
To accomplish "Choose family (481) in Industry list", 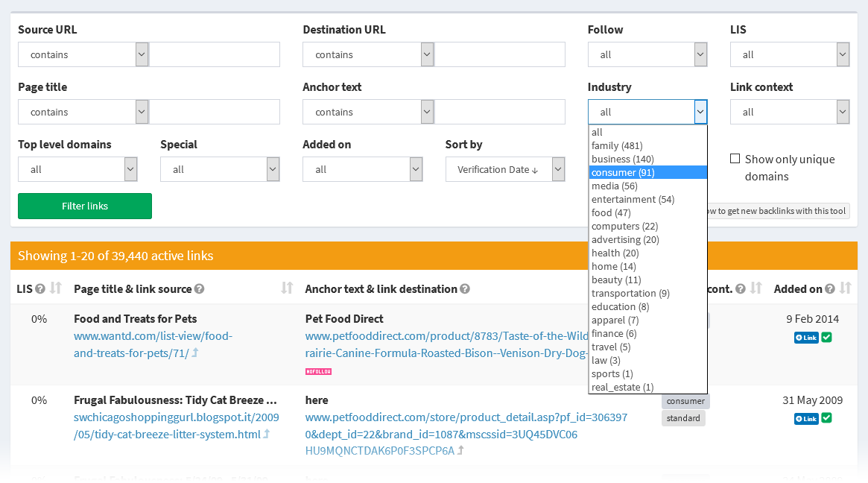I will coord(617,145).
